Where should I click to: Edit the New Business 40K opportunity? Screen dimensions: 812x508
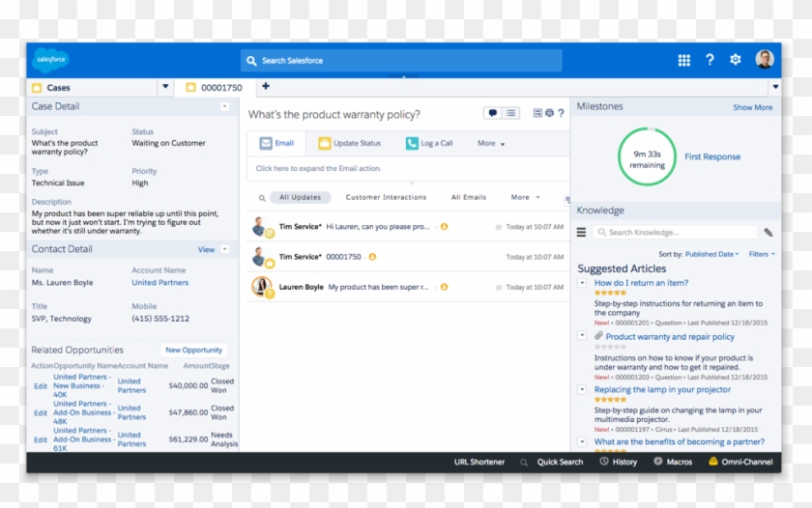coord(41,386)
